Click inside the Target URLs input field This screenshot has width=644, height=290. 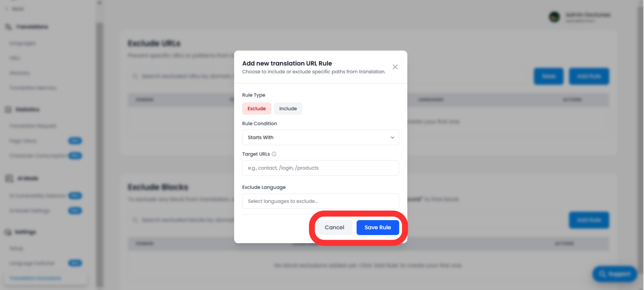click(320, 168)
